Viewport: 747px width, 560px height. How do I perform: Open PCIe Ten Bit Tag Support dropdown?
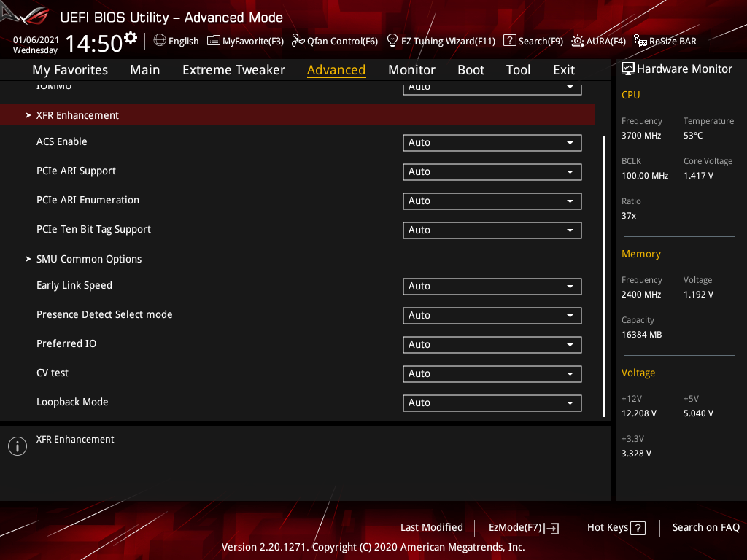point(492,230)
